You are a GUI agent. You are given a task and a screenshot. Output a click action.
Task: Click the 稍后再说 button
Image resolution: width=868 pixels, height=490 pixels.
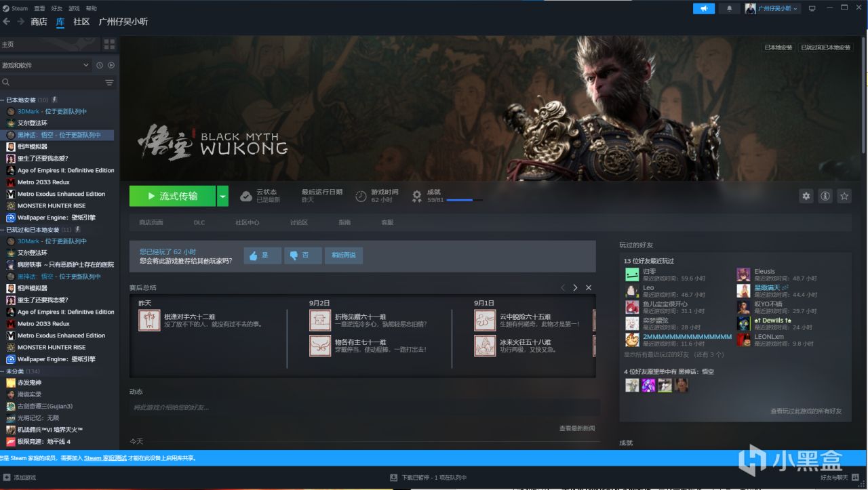[x=344, y=256]
